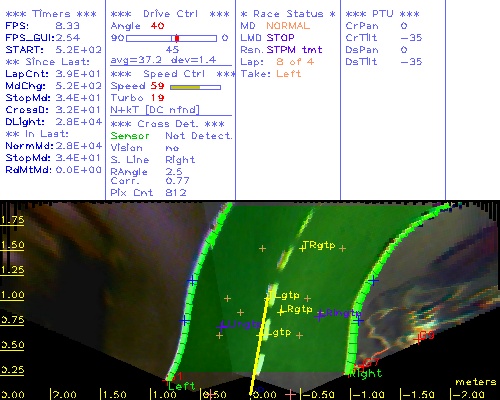Click the CrTilt value -35
Screen dimensions: 500x400
[x=411, y=38]
